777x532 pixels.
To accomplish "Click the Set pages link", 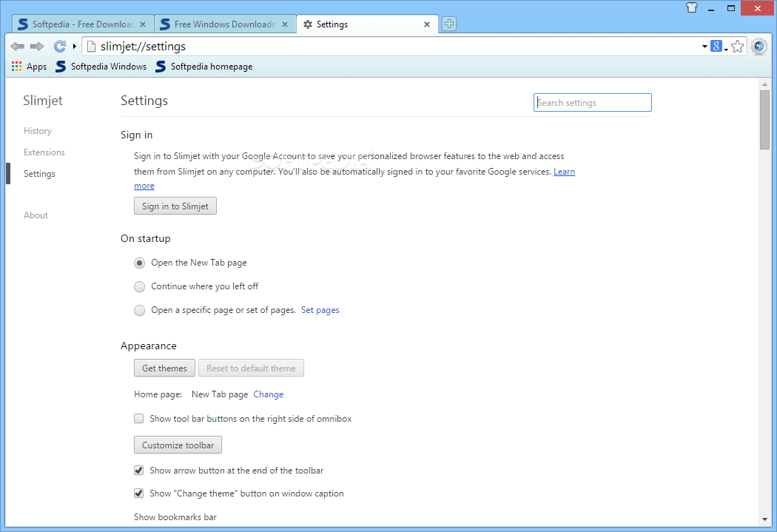I will (x=320, y=310).
